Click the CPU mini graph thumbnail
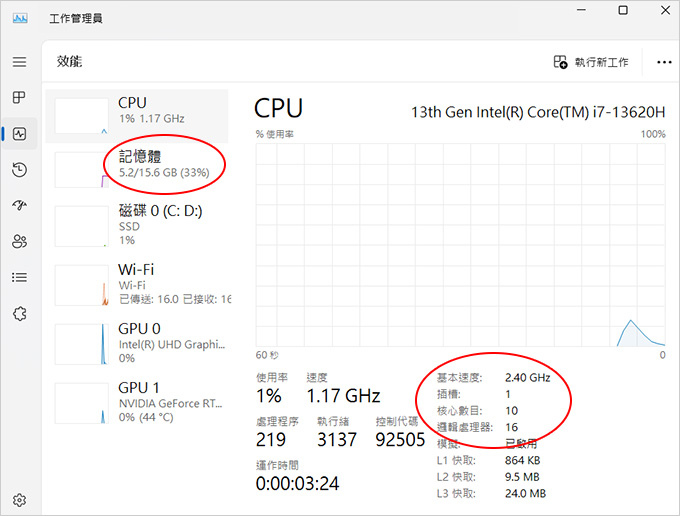Image resolution: width=680 pixels, height=516 pixels. coord(82,116)
